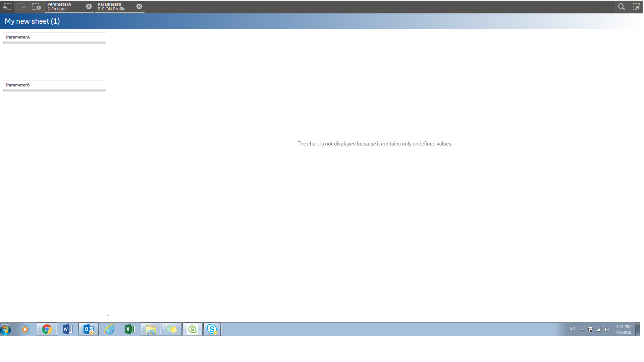644x362 pixels.
Task: Clear all selections icon
Action: pyautogui.click(x=36, y=6)
